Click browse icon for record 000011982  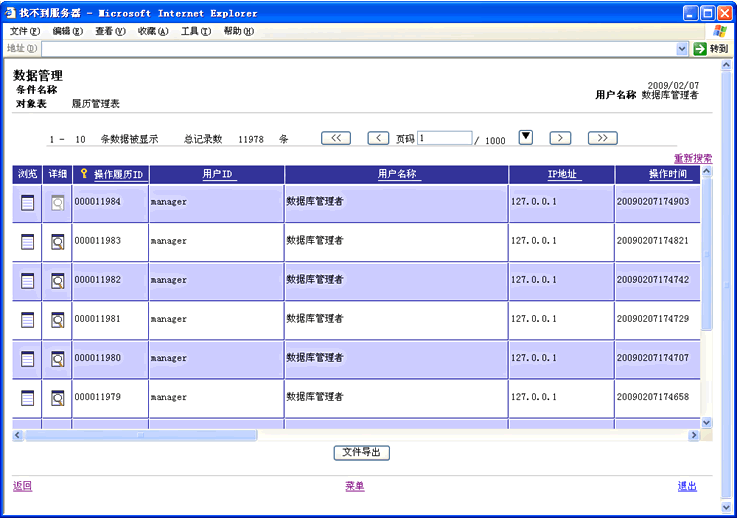27,280
